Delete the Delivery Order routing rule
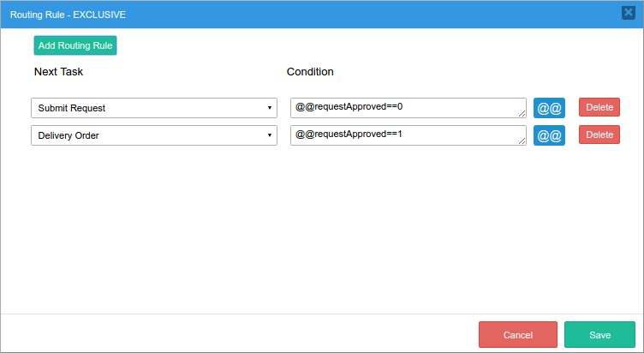The image size is (644, 353). click(599, 135)
